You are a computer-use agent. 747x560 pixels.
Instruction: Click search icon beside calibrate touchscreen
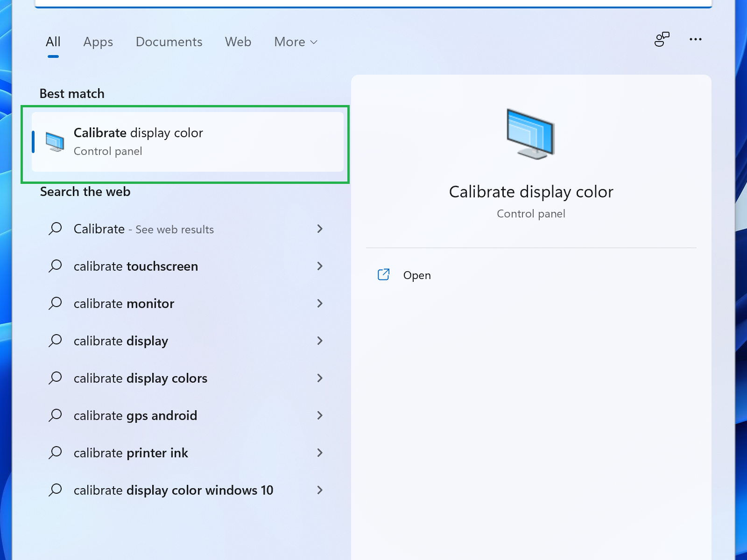coord(56,266)
